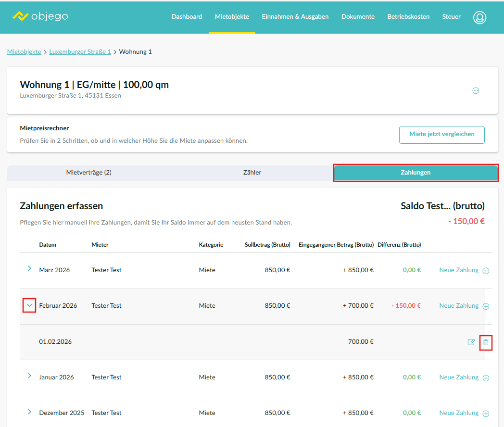504x427 pixels.
Task: Open the Mietobjekte breadcrumb link
Action: (24, 51)
